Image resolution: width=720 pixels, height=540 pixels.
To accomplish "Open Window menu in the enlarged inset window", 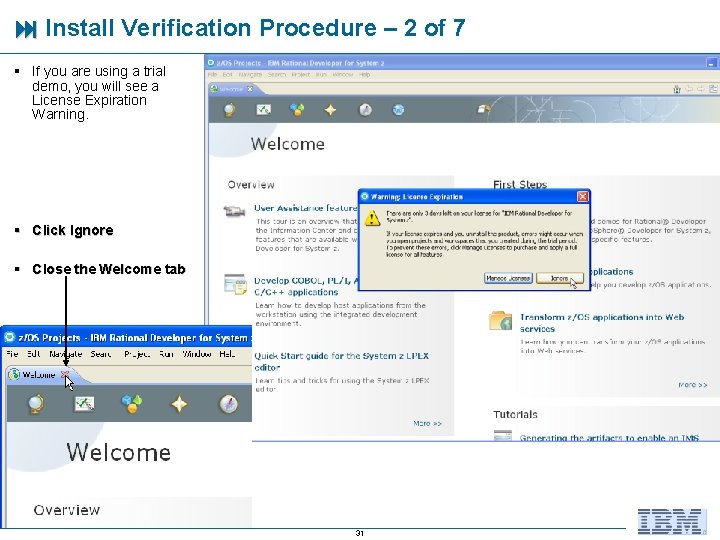I will tap(197, 354).
